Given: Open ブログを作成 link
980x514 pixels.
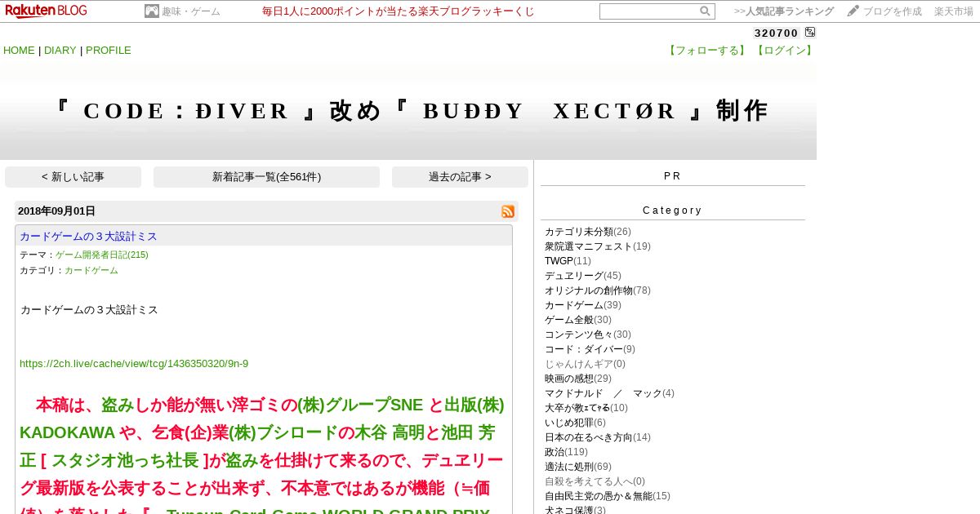Looking at the screenshot, I should click(x=893, y=11).
